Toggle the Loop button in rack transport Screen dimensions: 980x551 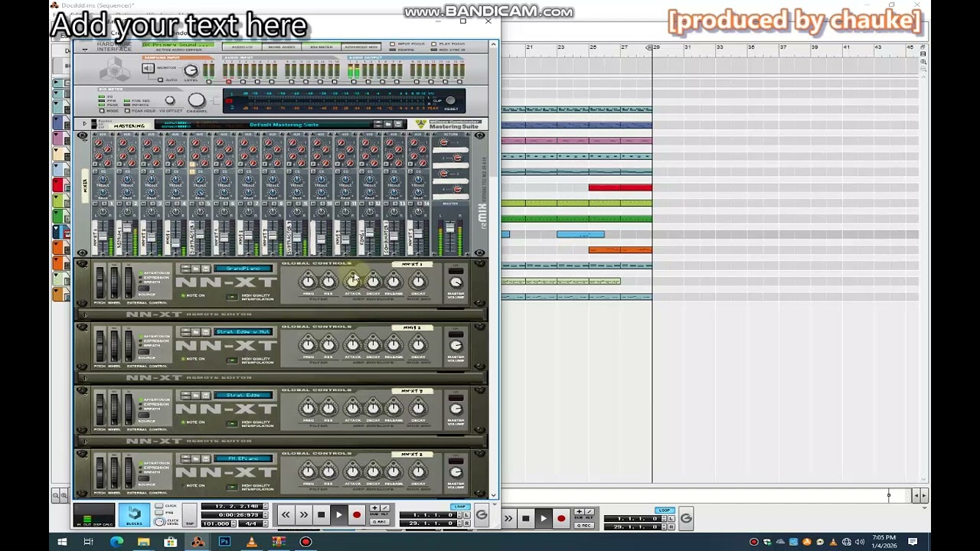(x=460, y=507)
